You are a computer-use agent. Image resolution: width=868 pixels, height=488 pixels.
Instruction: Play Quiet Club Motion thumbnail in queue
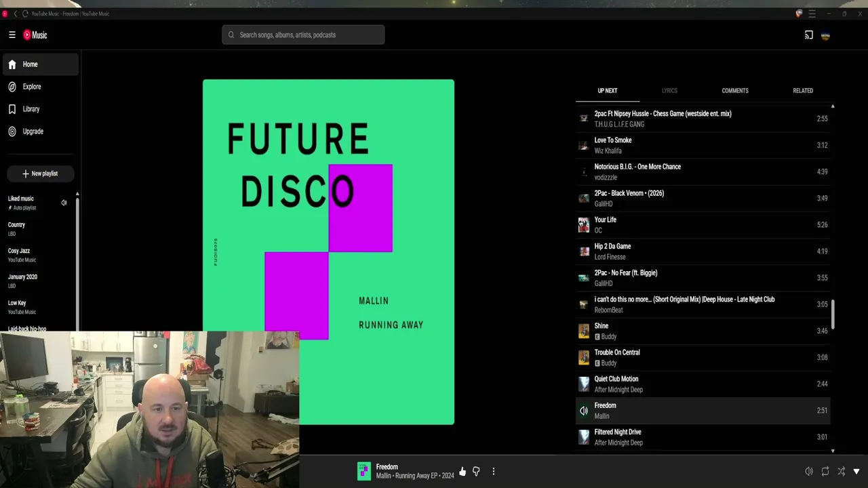[x=583, y=384]
